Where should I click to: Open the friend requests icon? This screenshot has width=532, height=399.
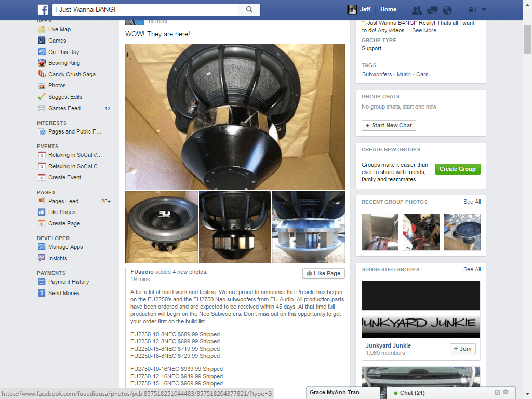[x=417, y=10]
